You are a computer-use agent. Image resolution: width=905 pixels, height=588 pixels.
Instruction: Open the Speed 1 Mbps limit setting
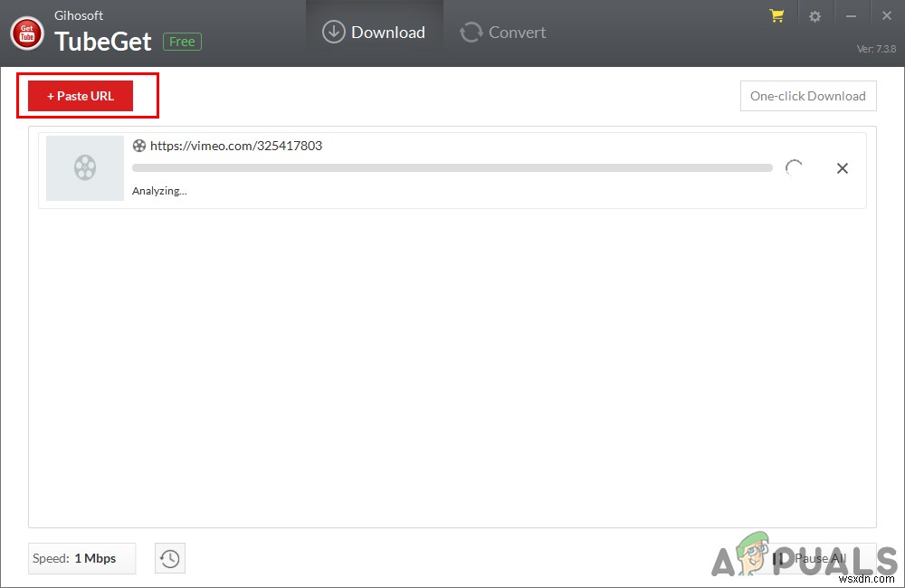click(x=82, y=558)
